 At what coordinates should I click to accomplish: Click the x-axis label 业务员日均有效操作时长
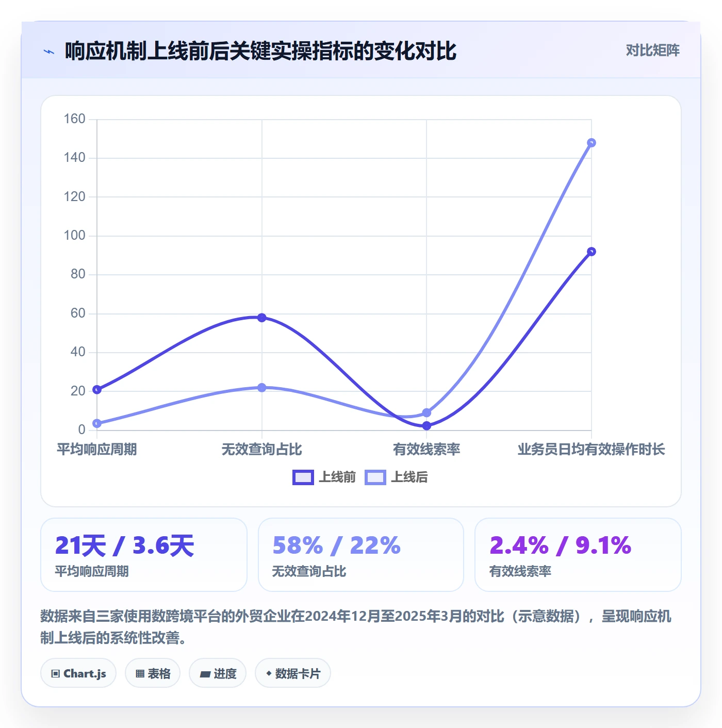tap(592, 449)
